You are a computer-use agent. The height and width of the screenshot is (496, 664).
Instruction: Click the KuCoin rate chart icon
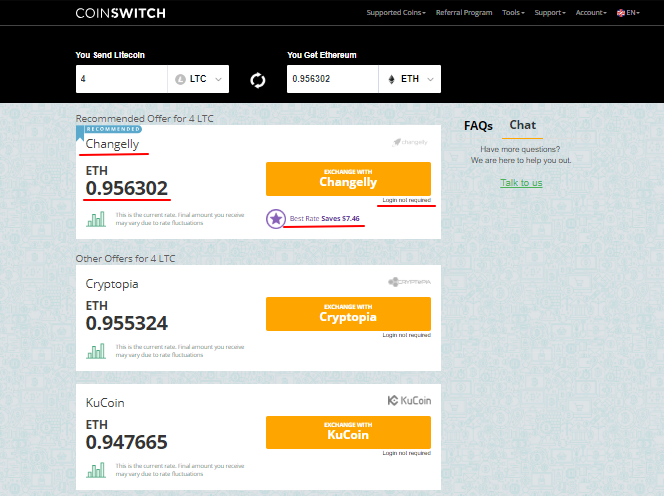tap(96, 470)
